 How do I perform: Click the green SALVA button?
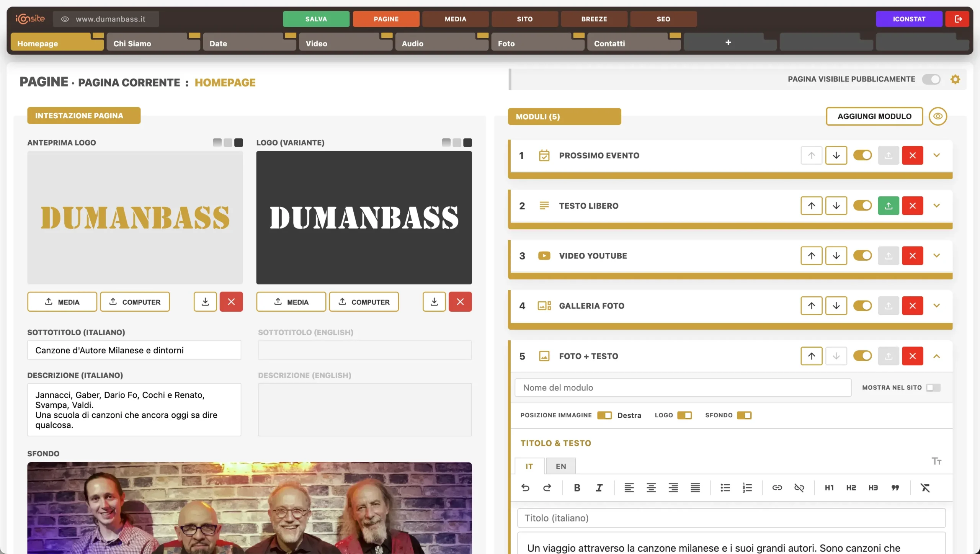tap(316, 19)
